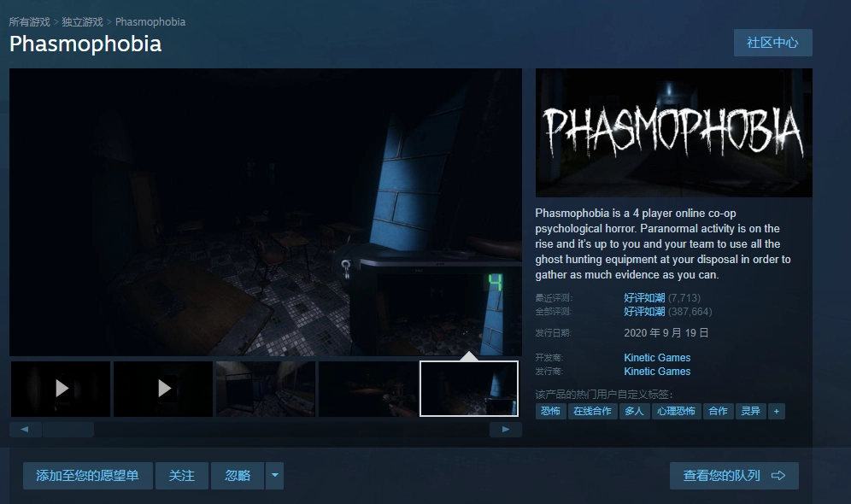Select the highlighted fifth screenshot thumbnail
The width and height of the screenshot is (851, 504).
469,389
